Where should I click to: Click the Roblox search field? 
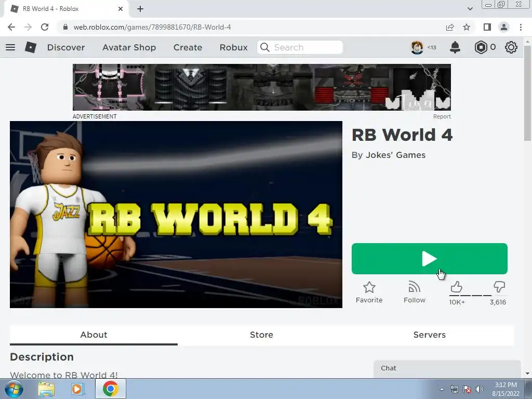[300, 47]
